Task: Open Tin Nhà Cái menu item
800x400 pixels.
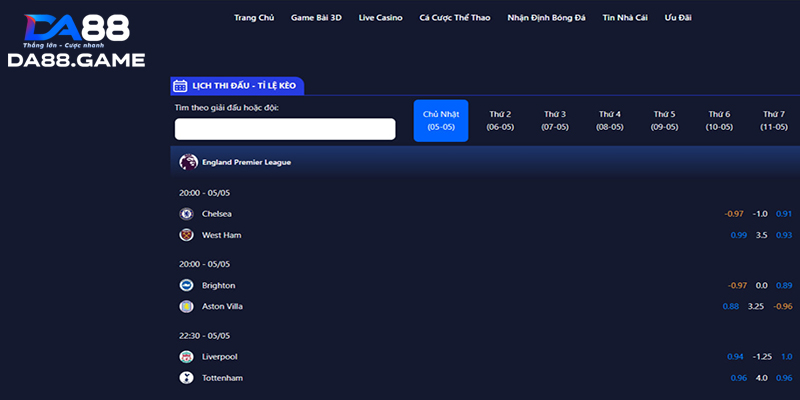Action: click(x=625, y=18)
